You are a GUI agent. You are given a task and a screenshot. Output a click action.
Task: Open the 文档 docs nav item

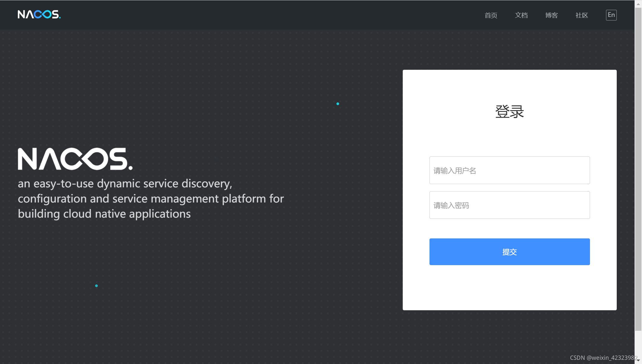click(521, 15)
